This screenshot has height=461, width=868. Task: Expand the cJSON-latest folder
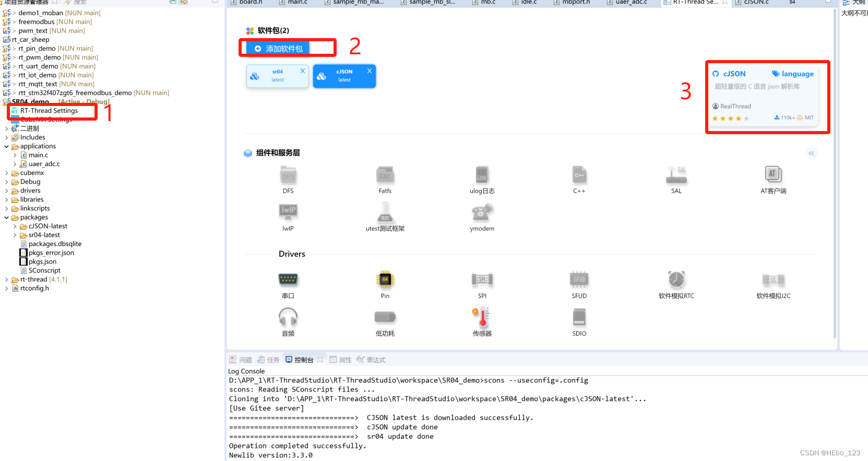(15, 226)
